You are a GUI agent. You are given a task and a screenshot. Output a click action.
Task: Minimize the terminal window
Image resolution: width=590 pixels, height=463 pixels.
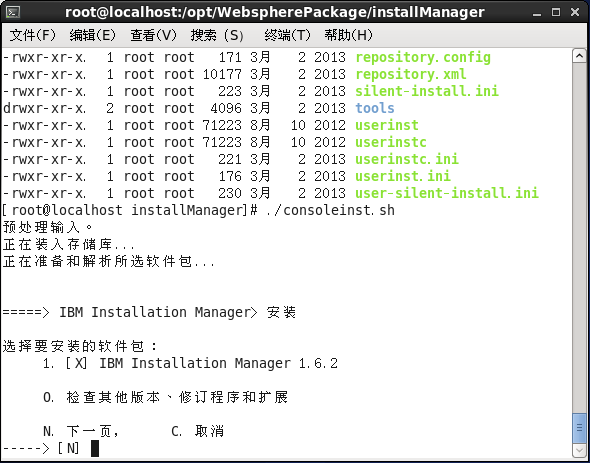[x=537, y=13]
